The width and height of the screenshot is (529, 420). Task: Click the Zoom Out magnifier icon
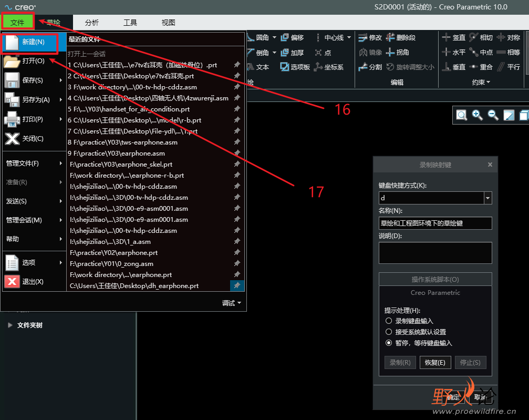(493, 115)
